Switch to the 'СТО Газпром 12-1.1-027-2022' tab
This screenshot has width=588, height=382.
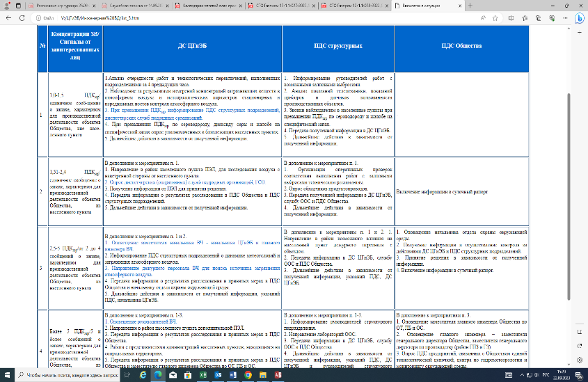282,6
